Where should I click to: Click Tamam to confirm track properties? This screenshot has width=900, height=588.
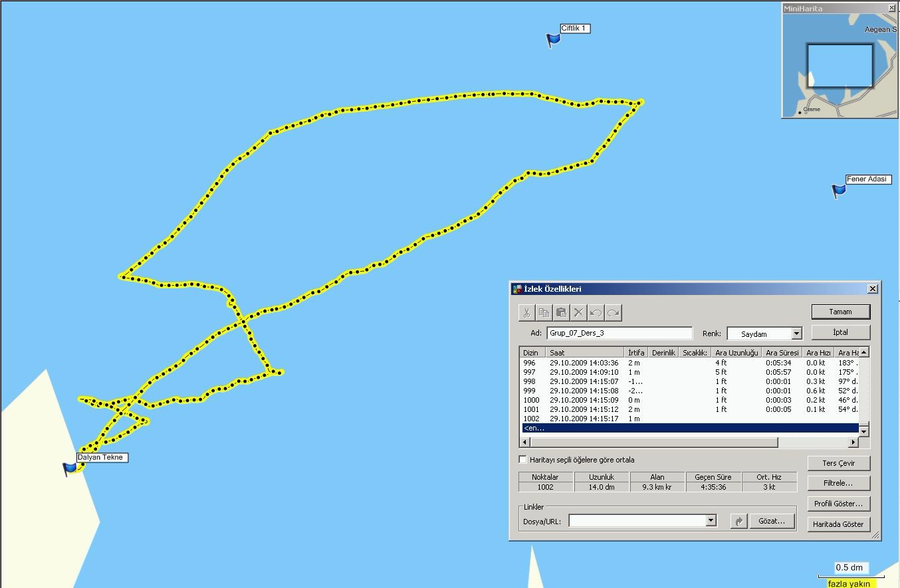(x=841, y=312)
